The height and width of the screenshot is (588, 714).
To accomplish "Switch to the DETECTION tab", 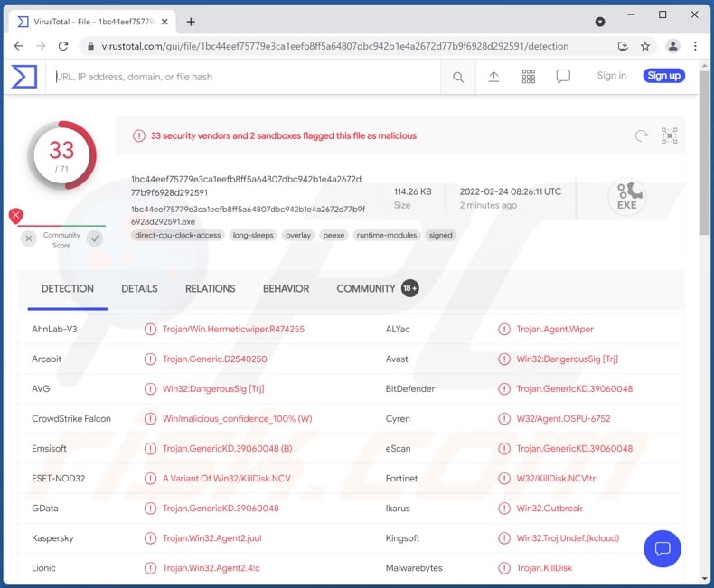I will tap(68, 289).
